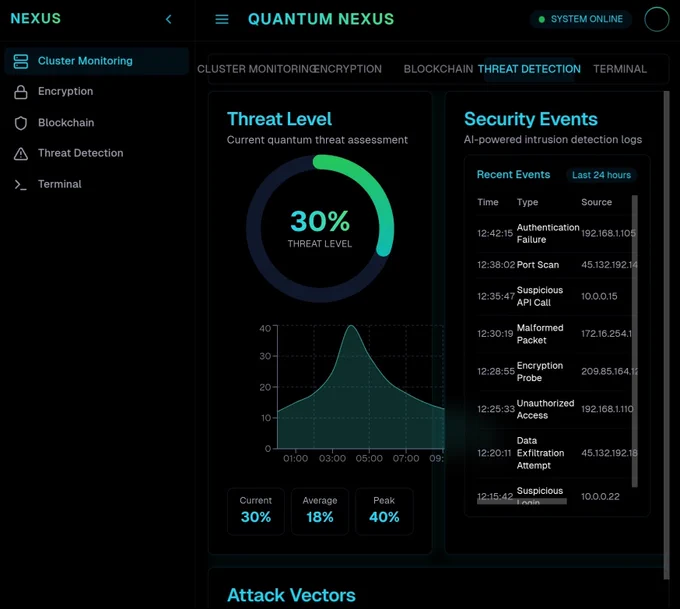
Task: Switch to the BLOCKCHAIN tab
Action: pos(438,69)
